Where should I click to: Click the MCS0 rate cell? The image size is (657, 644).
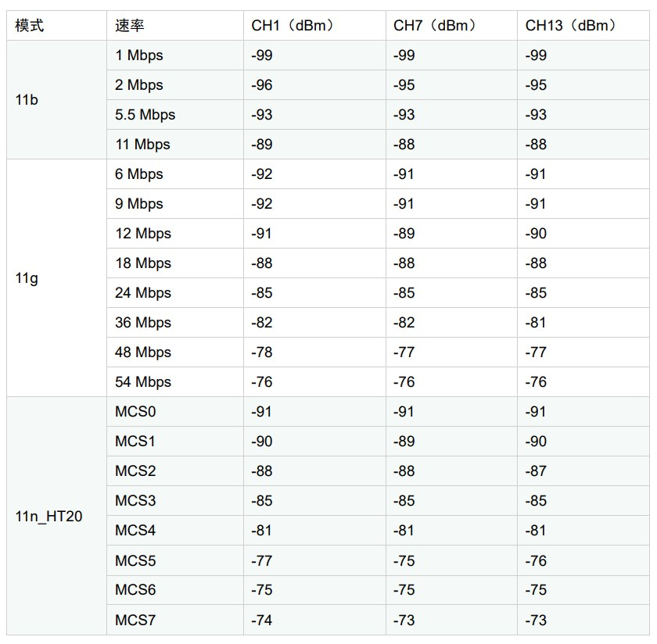175,412
